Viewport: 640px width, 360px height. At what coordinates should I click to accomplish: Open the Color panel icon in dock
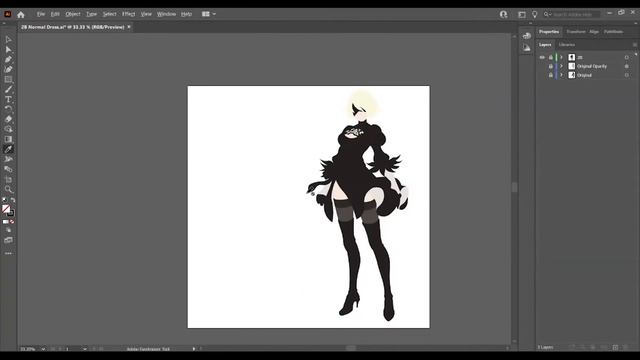527,36
